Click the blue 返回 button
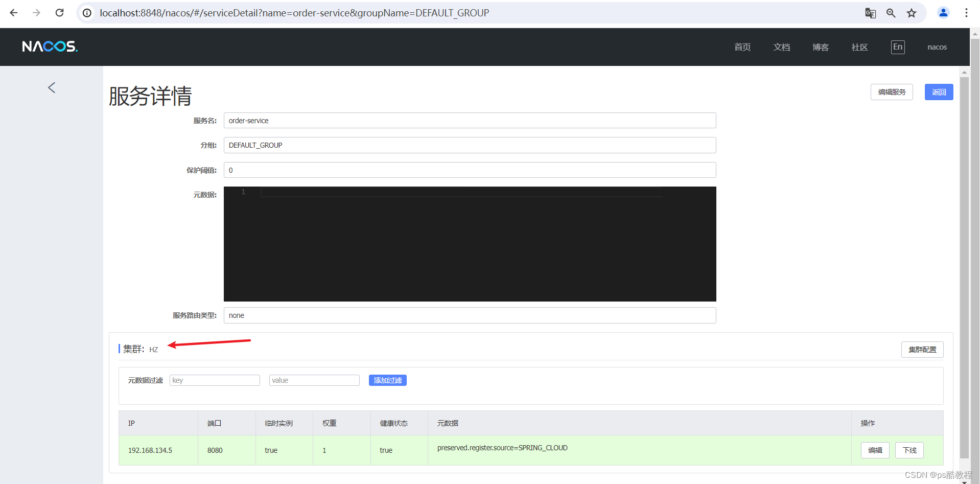This screenshot has height=484, width=980. point(939,92)
